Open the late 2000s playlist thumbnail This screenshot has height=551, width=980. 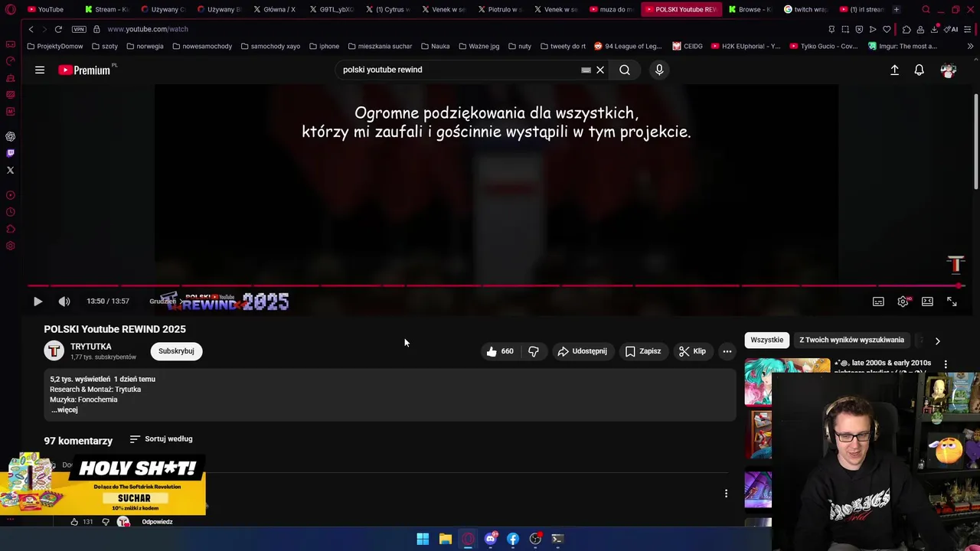[x=787, y=381]
